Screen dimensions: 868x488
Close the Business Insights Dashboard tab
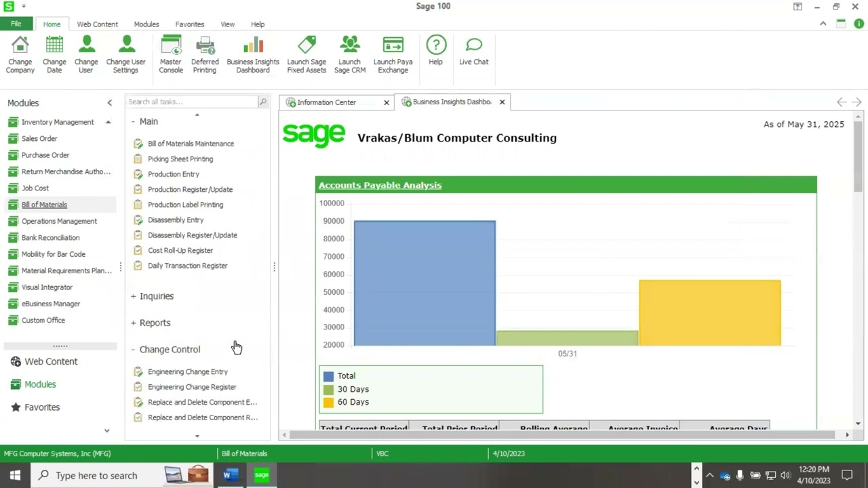pyautogui.click(x=502, y=102)
